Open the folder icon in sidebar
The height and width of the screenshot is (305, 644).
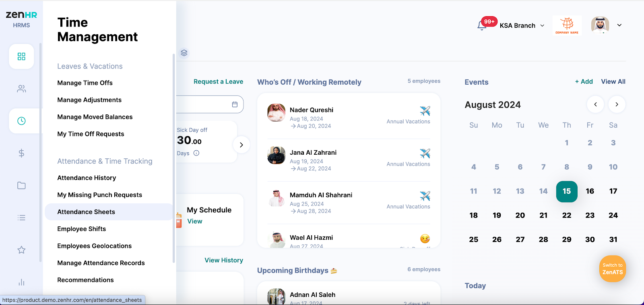tap(21, 185)
